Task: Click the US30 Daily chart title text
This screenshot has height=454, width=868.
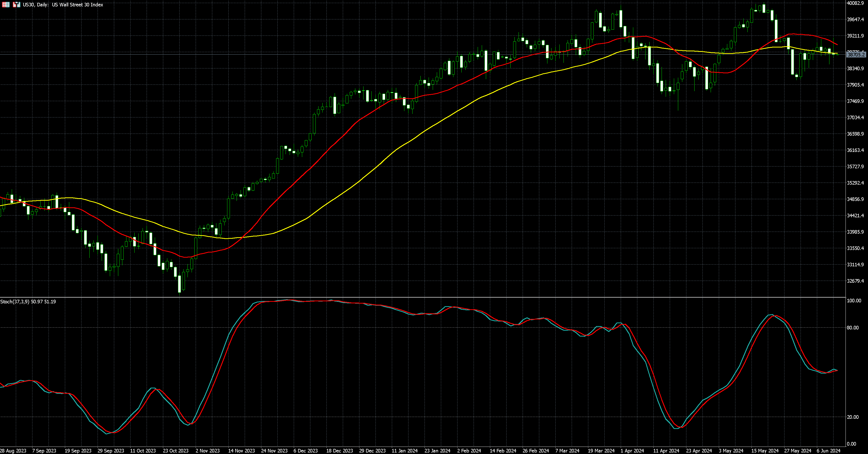Action: pyautogui.click(x=63, y=5)
